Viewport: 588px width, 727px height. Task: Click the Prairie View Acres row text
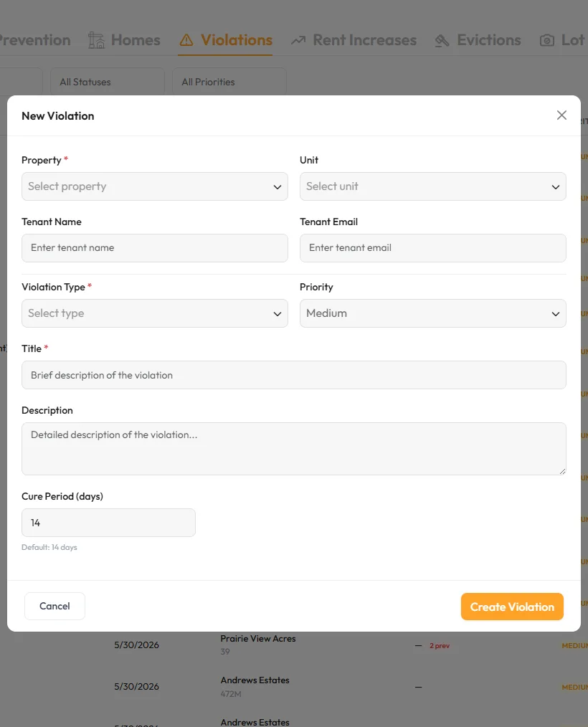(x=258, y=638)
